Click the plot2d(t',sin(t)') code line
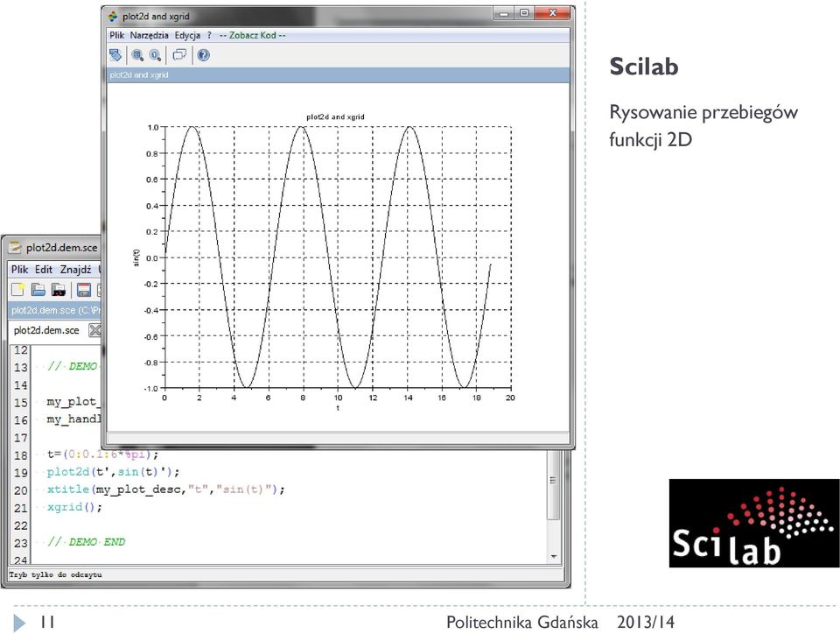This screenshot has height=634, width=840. coord(113,472)
